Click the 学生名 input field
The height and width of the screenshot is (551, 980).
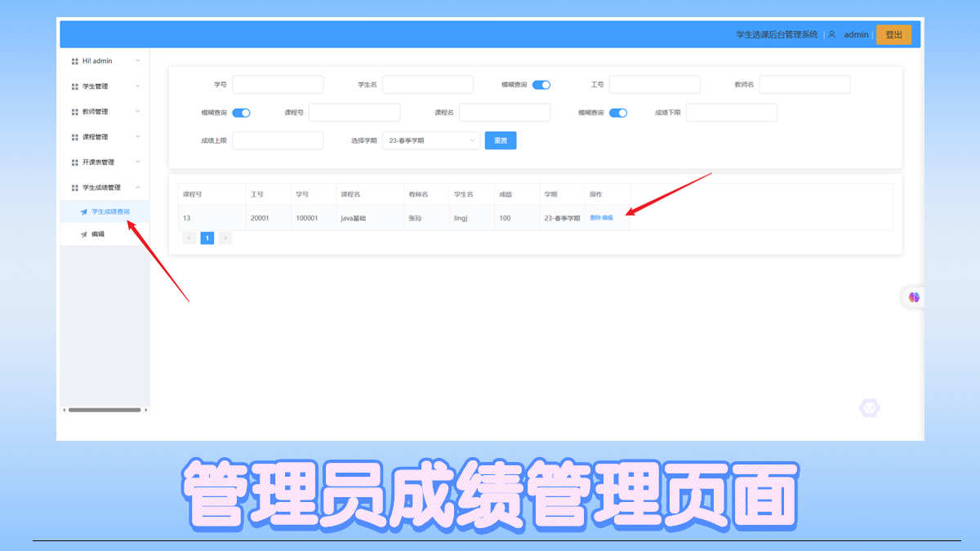tap(428, 85)
